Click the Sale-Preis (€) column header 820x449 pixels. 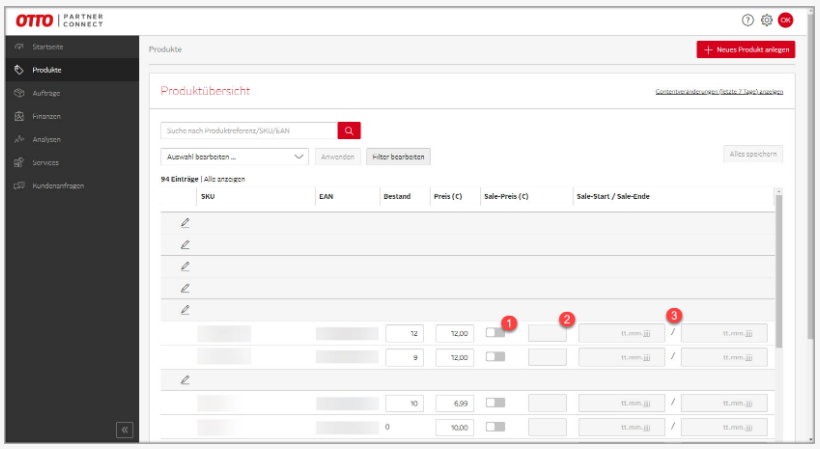point(506,197)
